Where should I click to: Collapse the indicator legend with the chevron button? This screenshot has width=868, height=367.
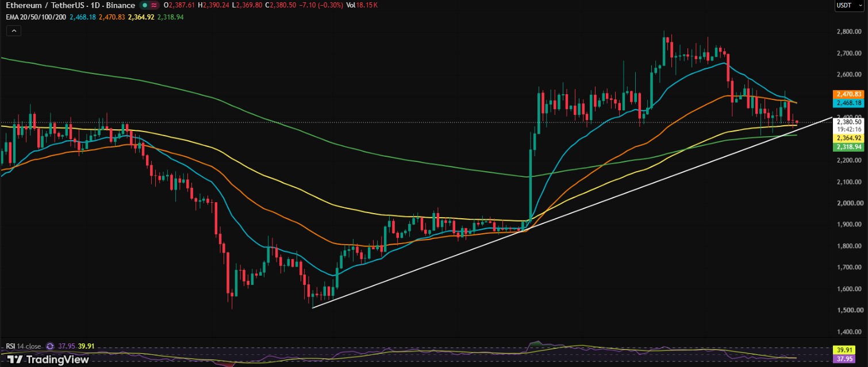(x=14, y=31)
